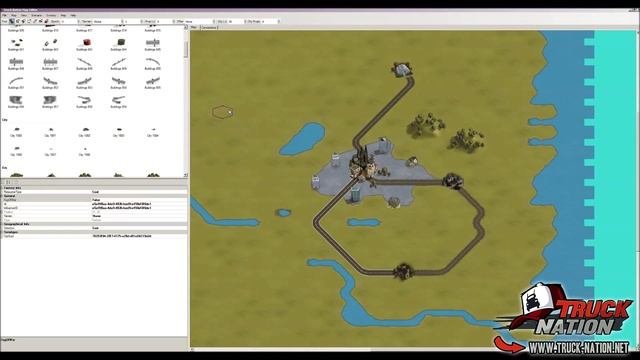Click the palette vertical scrollbar thumb
Viewport: 640px width, 360px height.
tap(186, 49)
